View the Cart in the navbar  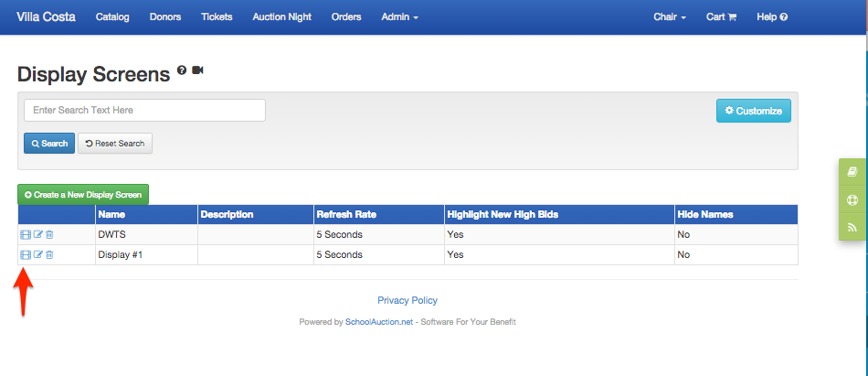coord(721,17)
